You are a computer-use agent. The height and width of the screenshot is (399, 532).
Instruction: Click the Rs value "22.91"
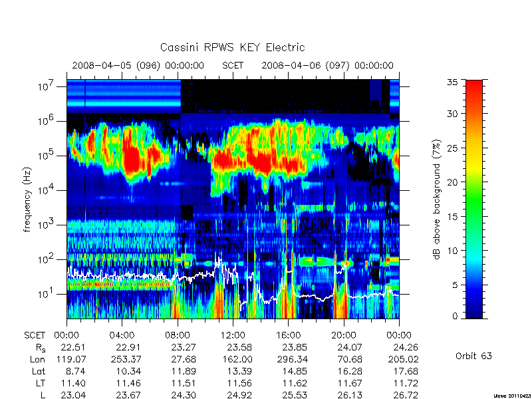[128, 348]
